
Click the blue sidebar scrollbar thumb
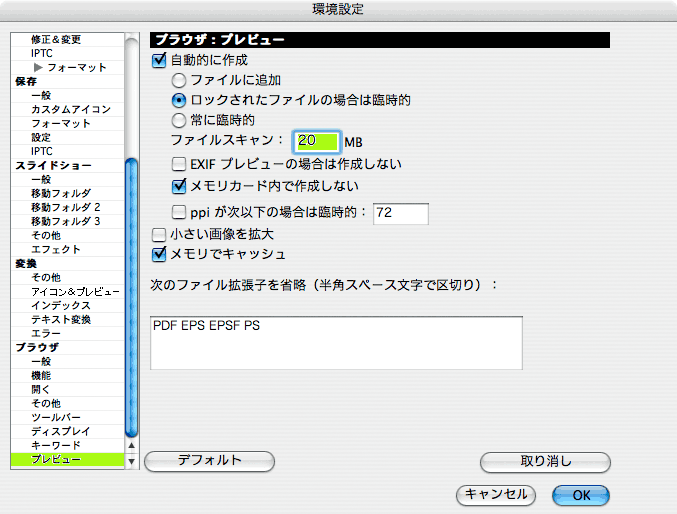[x=131, y=298]
